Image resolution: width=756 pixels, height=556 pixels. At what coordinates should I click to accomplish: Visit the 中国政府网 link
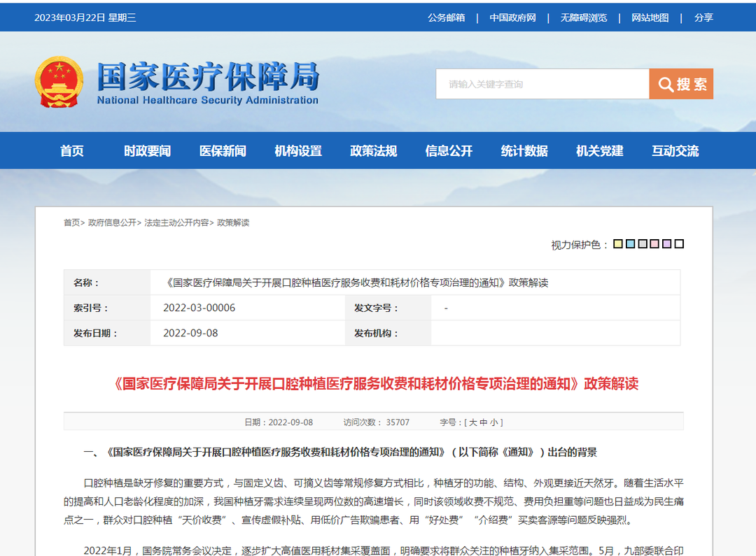coord(513,17)
